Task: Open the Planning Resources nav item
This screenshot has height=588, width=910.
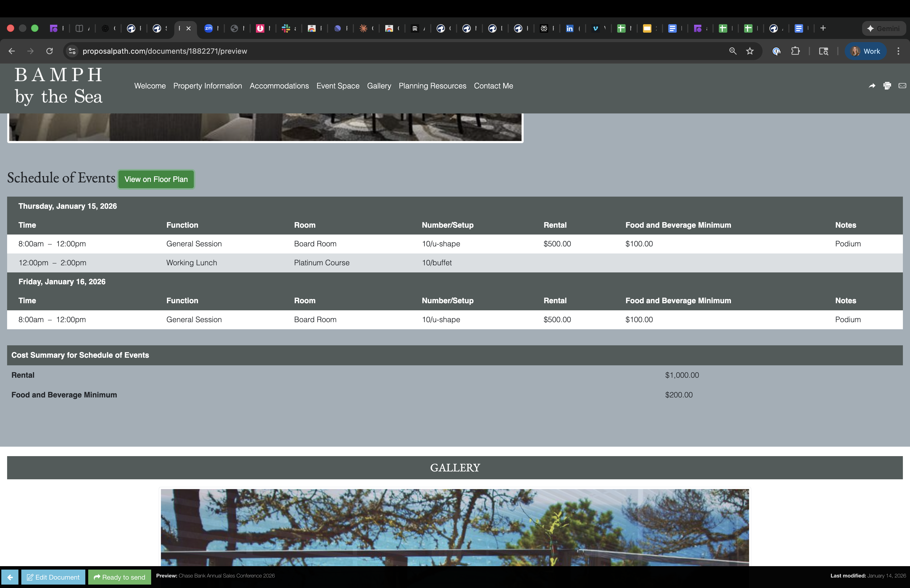Action: tap(432, 86)
